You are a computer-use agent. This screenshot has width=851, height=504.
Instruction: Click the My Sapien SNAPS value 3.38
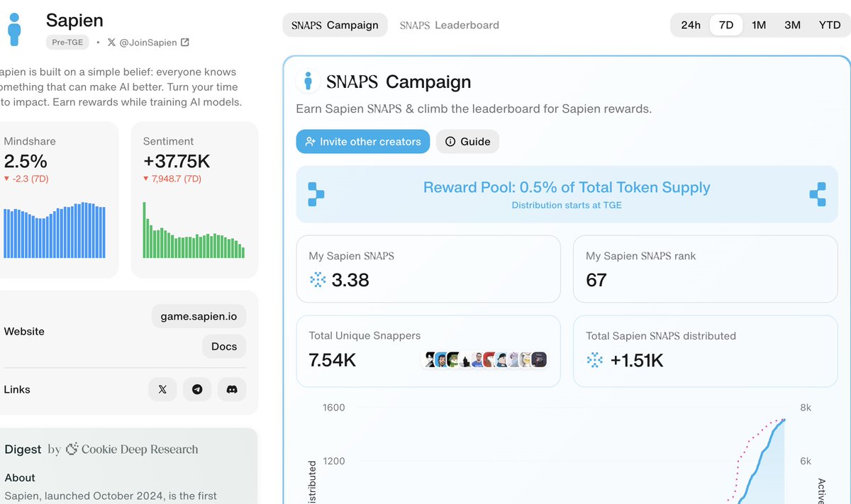350,280
